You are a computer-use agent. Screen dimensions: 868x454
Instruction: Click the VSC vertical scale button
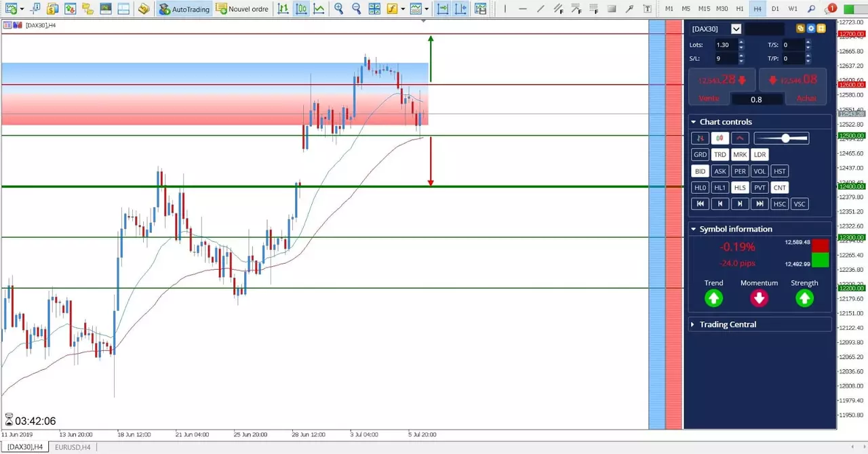click(800, 204)
